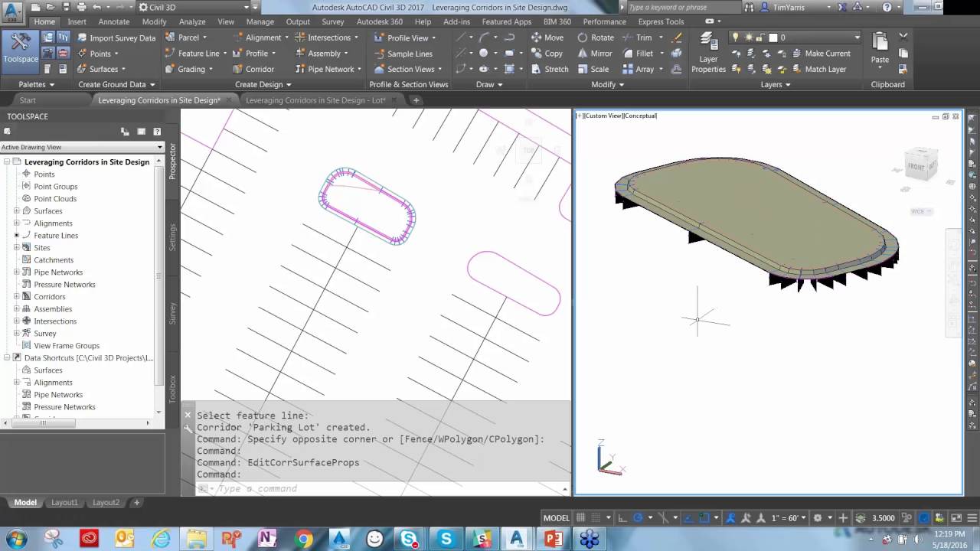Viewport: 980px width, 551px height.
Task: Open the Skype icon in taskbar
Action: click(446, 539)
